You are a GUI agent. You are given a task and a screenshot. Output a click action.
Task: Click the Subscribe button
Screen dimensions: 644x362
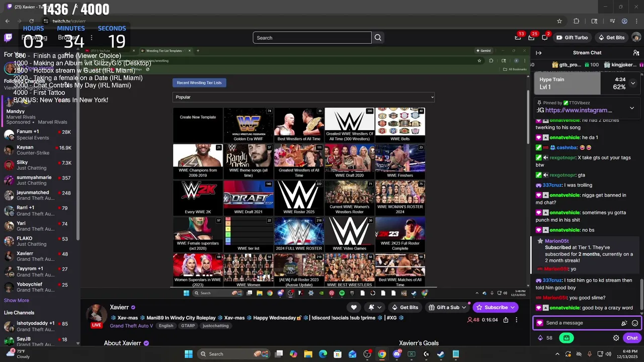pos(496,307)
